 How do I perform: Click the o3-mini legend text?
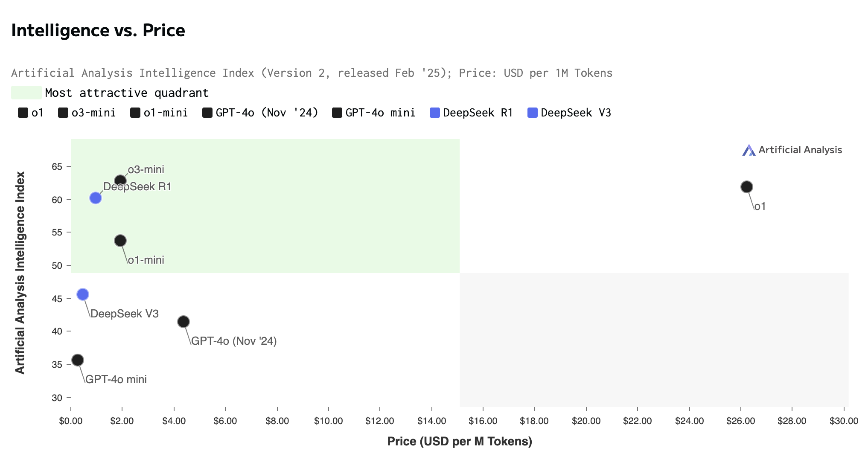point(94,113)
